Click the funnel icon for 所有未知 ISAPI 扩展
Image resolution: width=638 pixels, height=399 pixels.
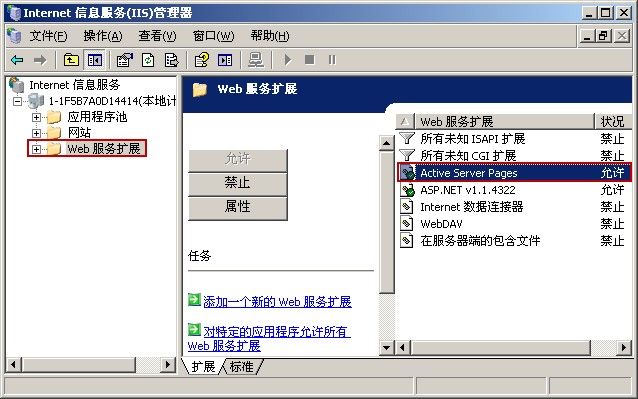click(406, 138)
